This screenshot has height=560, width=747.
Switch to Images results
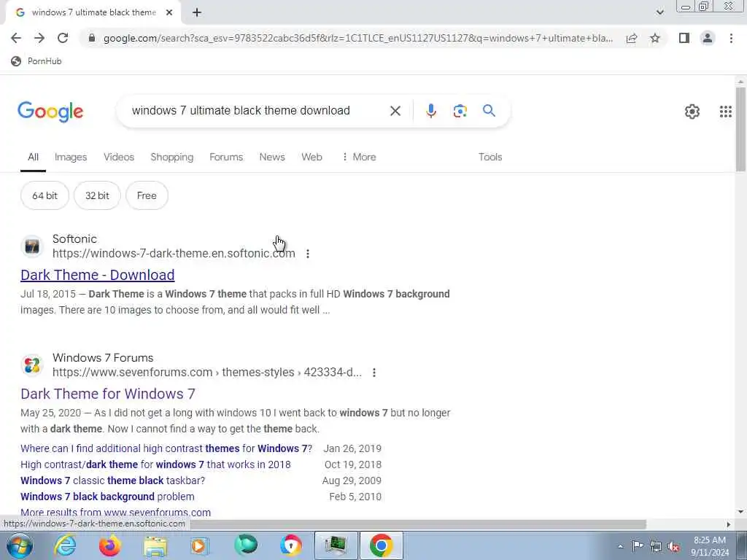pos(71,157)
